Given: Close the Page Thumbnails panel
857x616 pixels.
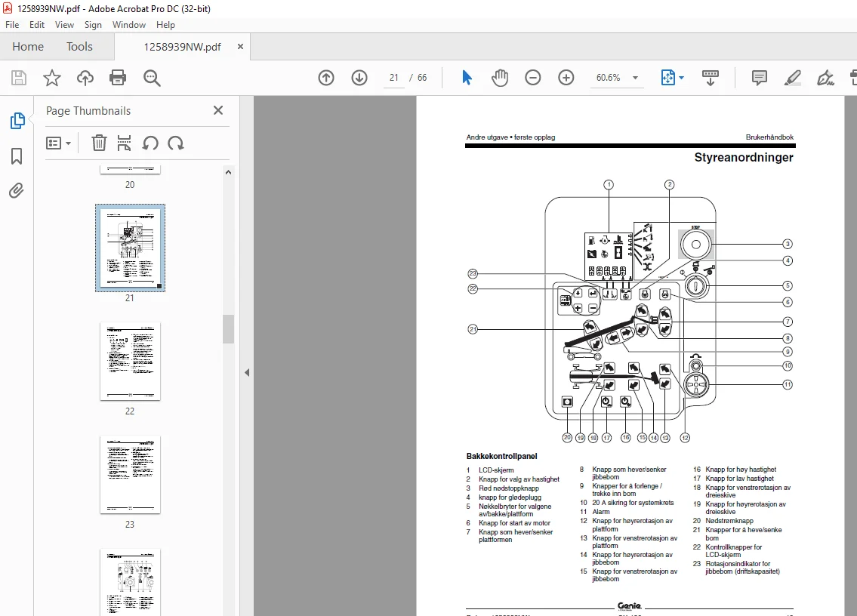Looking at the screenshot, I should [218, 110].
